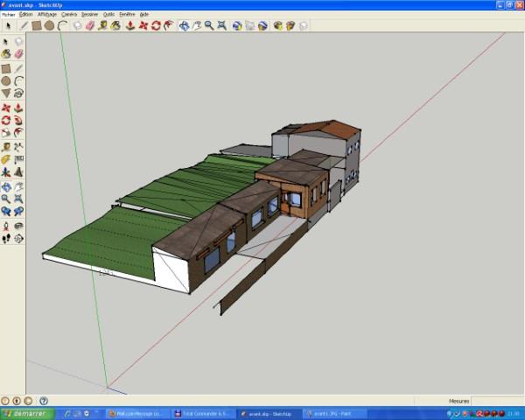This screenshot has height=420, width=525.
Task: Click the démarrer start button
Action: [27, 413]
